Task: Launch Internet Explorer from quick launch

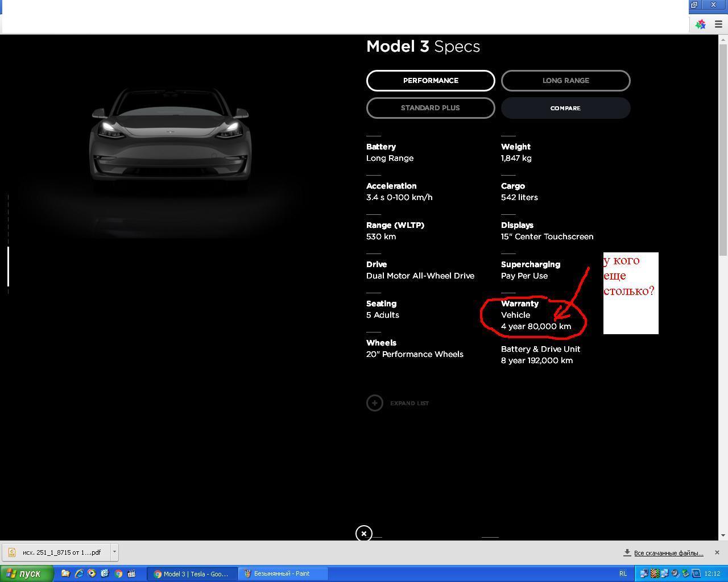Action: click(x=78, y=573)
